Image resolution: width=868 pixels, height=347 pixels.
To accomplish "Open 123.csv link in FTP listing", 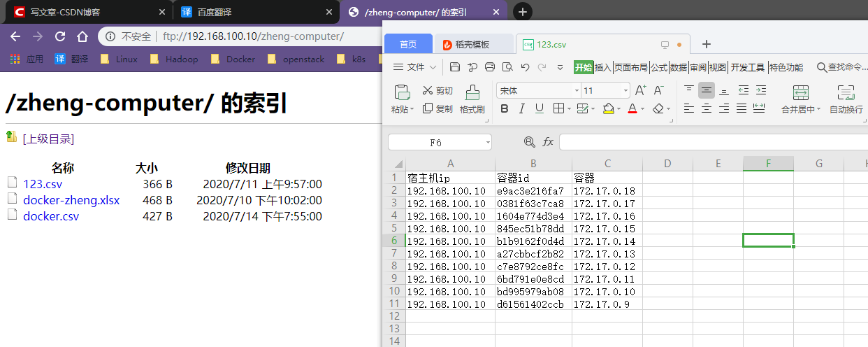I will coord(43,184).
